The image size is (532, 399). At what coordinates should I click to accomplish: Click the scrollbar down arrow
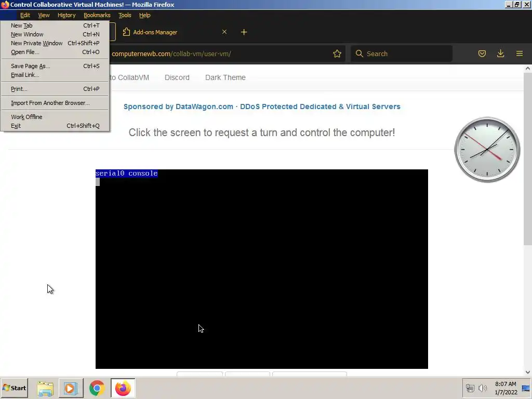pos(528,372)
